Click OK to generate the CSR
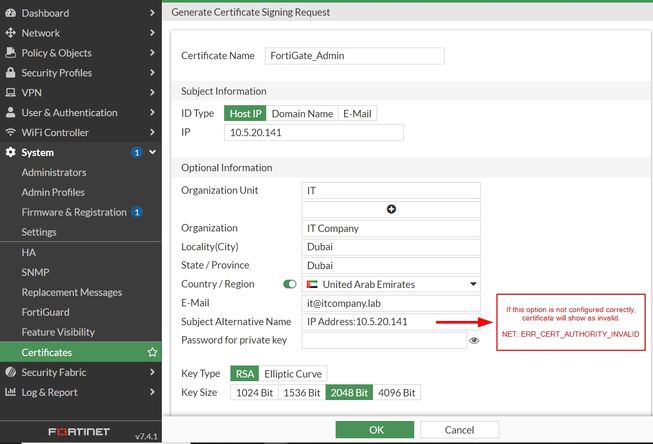 (375, 430)
